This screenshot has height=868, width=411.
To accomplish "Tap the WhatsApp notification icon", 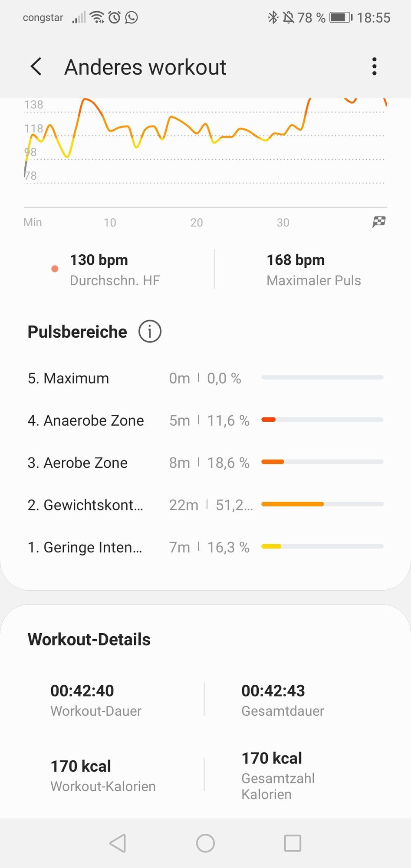I will (x=132, y=17).
